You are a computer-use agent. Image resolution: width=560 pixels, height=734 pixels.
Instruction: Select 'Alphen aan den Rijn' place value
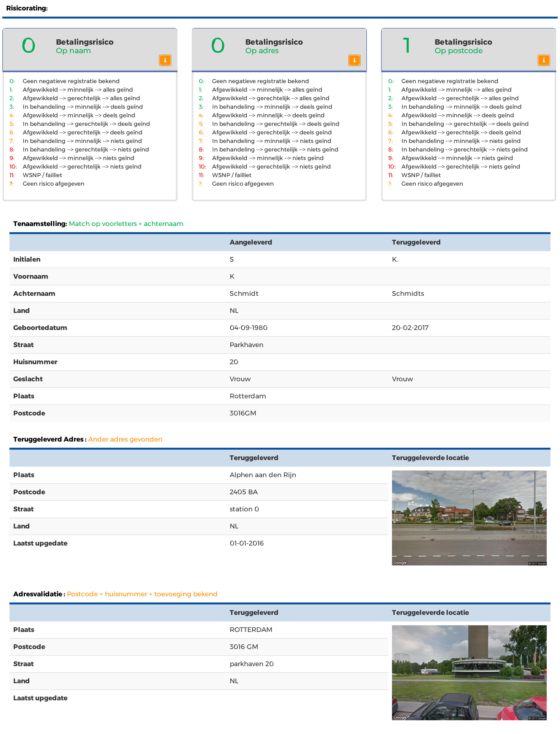[263, 475]
